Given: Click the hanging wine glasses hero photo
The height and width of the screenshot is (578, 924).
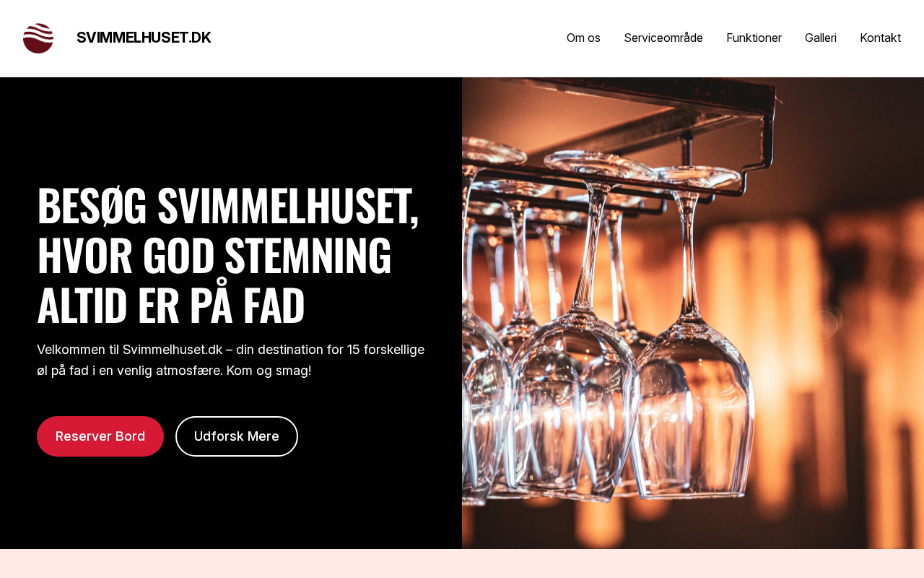Looking at the screenshot, I should click(693, 313).
